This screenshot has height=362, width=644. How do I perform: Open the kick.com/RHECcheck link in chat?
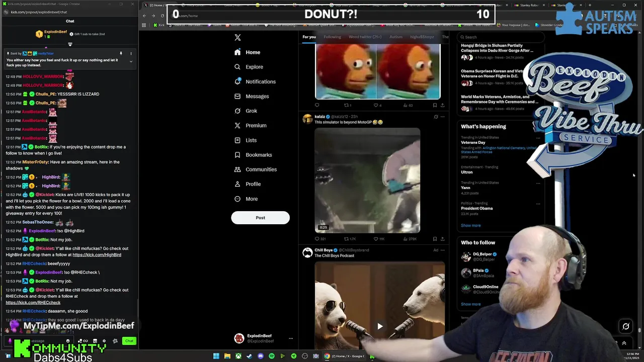[x=33, y=303]
